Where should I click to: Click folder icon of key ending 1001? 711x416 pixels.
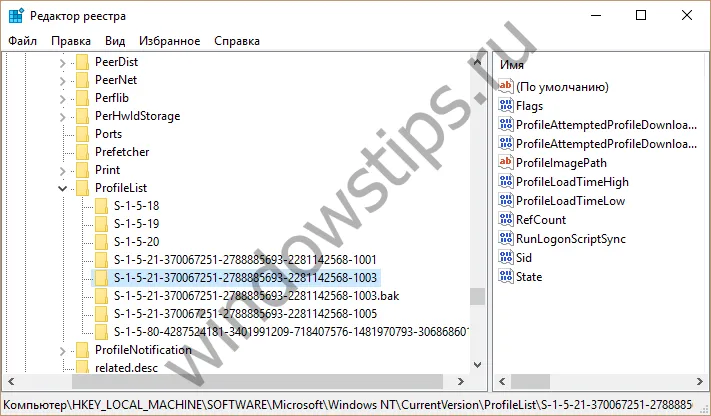click(102, 260)
